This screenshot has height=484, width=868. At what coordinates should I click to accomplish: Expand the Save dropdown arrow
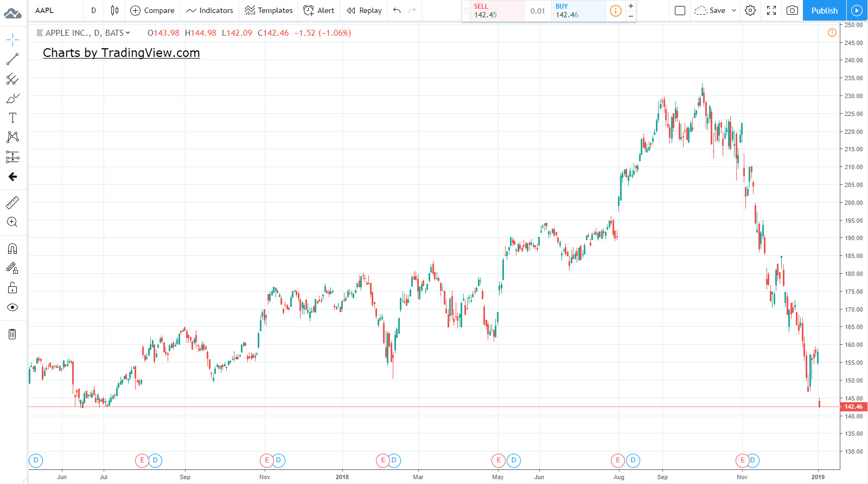(x=734, y=10)
